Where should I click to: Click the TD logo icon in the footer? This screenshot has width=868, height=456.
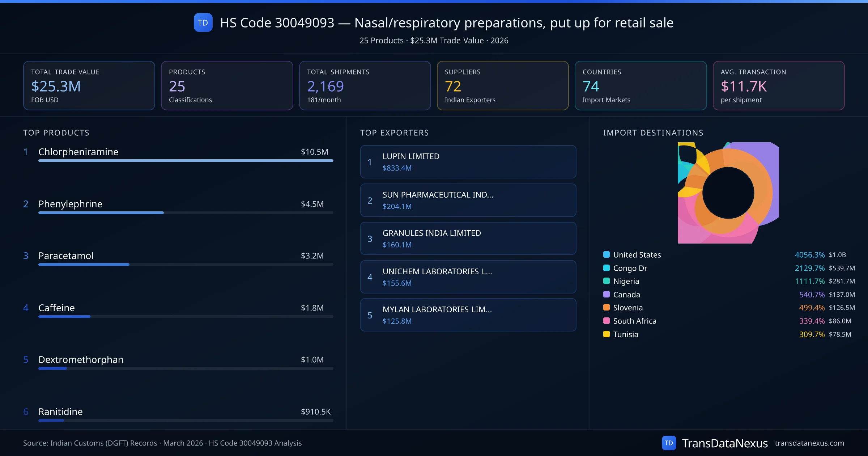point(669,443)
